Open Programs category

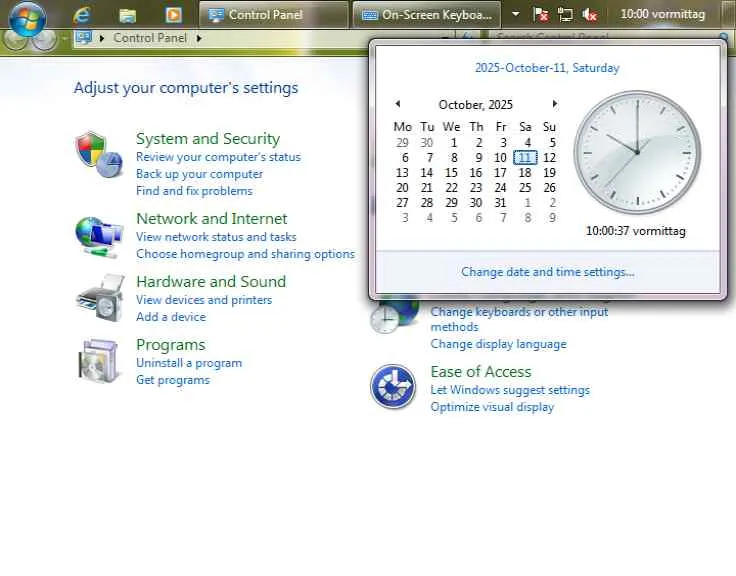171,345
